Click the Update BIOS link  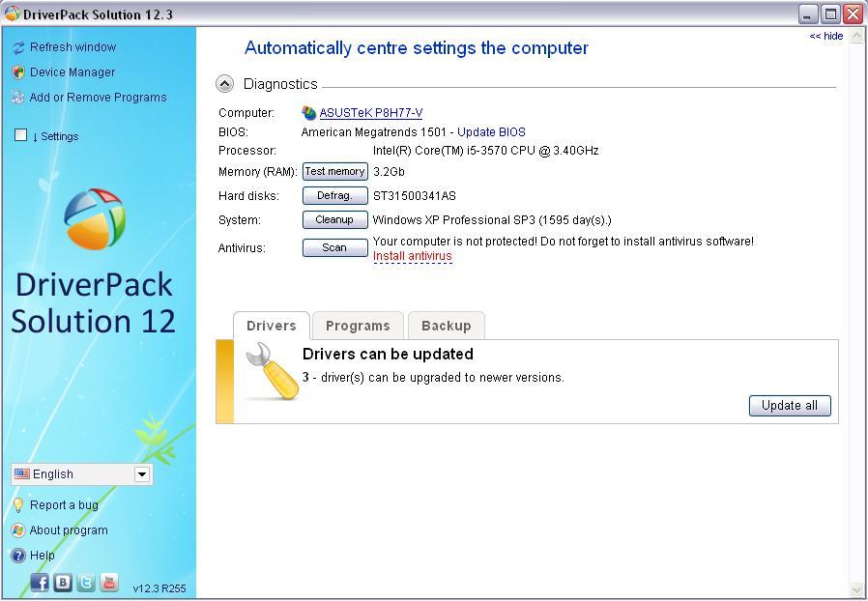492,132
